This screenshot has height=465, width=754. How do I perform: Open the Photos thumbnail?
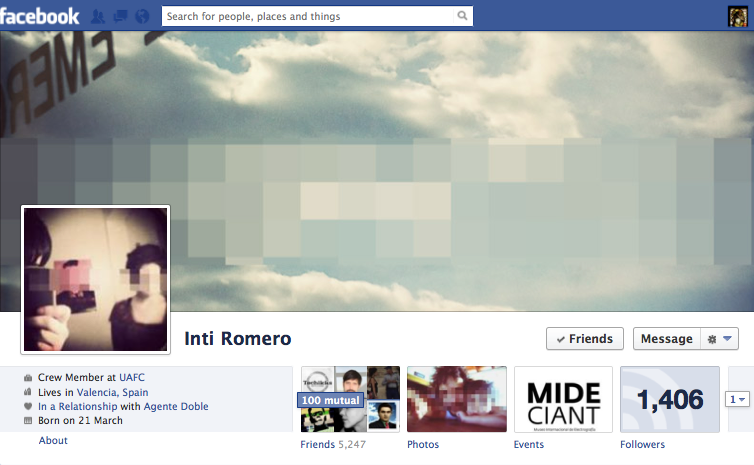tap(456, 399)
